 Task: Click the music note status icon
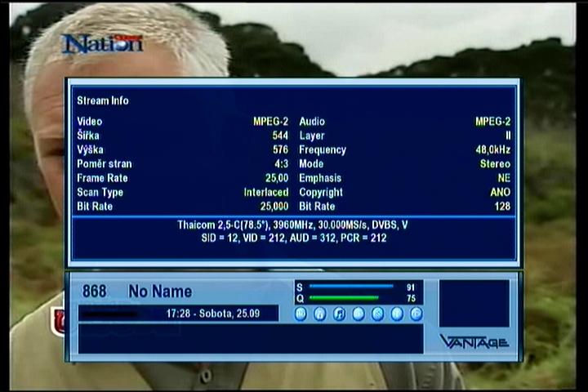click(x=339, y=314)
